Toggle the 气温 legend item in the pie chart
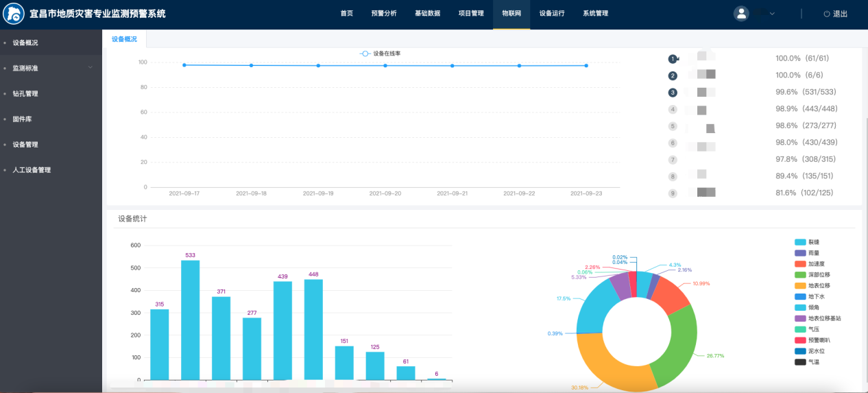This screenshot has width=868, height=393. click(801, 361)
